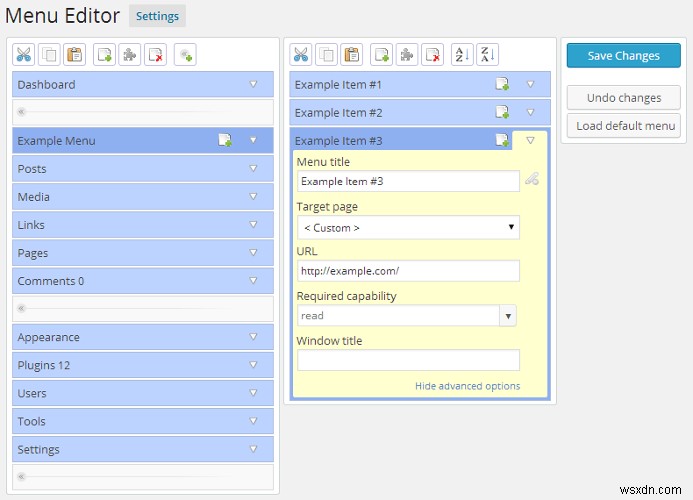693x500 pixels.
Task: Expand the Settings menu properties
Action: (253, 449)
